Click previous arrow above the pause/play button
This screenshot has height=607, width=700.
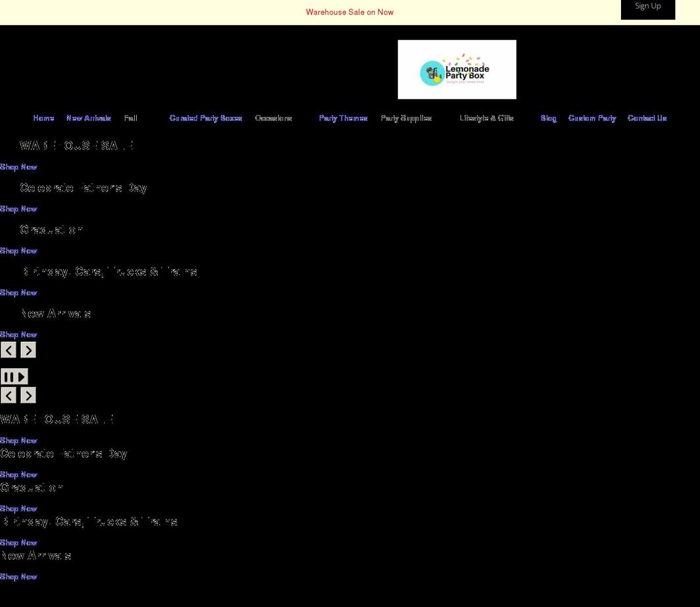click(x=9, y=350)
